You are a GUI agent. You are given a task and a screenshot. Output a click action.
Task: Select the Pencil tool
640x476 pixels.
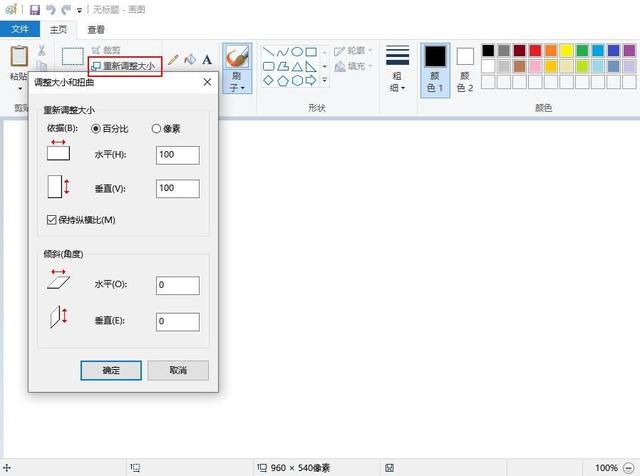click(x=173, y=60)
